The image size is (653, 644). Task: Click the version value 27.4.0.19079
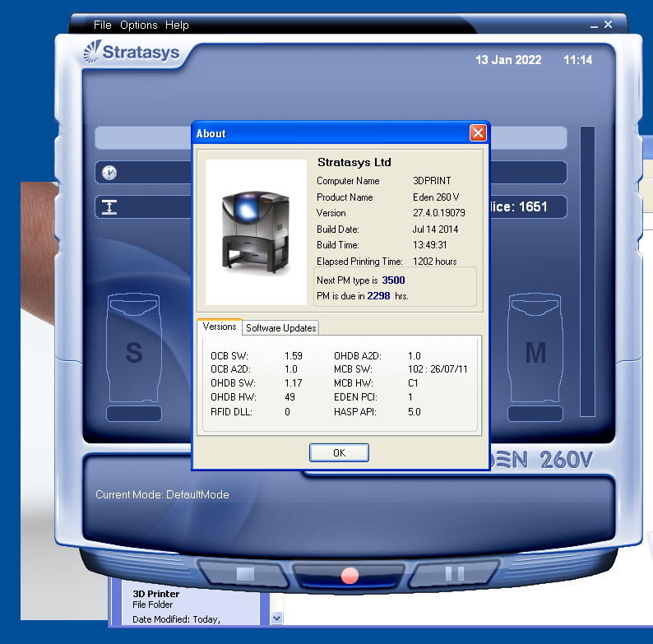[x=439, y=213]
